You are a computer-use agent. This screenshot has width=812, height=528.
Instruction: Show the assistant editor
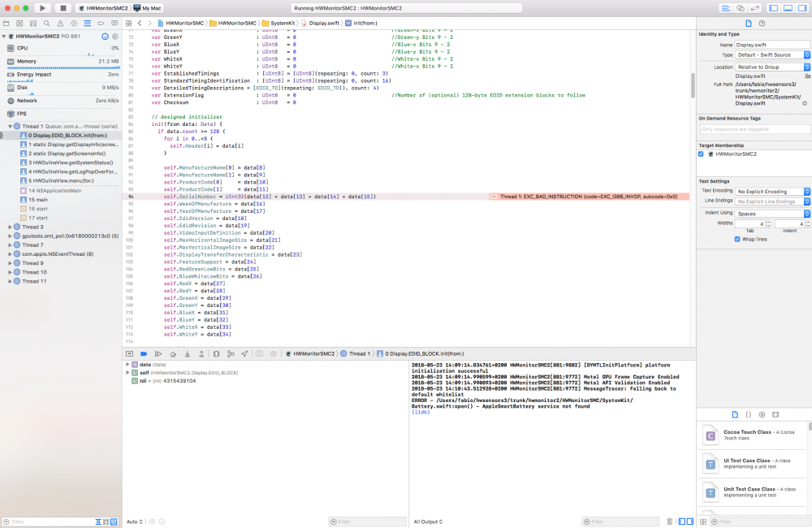[740, 8]
